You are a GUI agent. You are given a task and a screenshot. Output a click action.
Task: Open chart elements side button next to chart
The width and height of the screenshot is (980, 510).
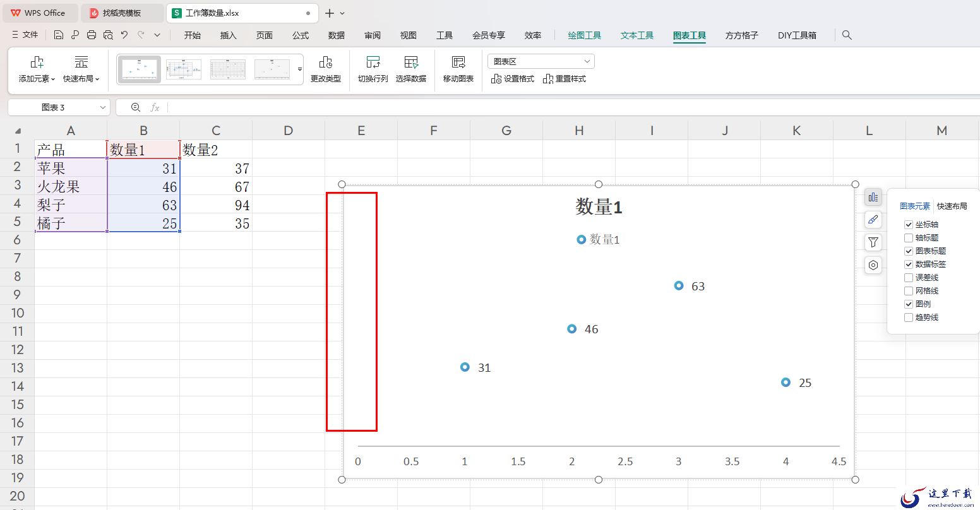(x=873, y=197)
